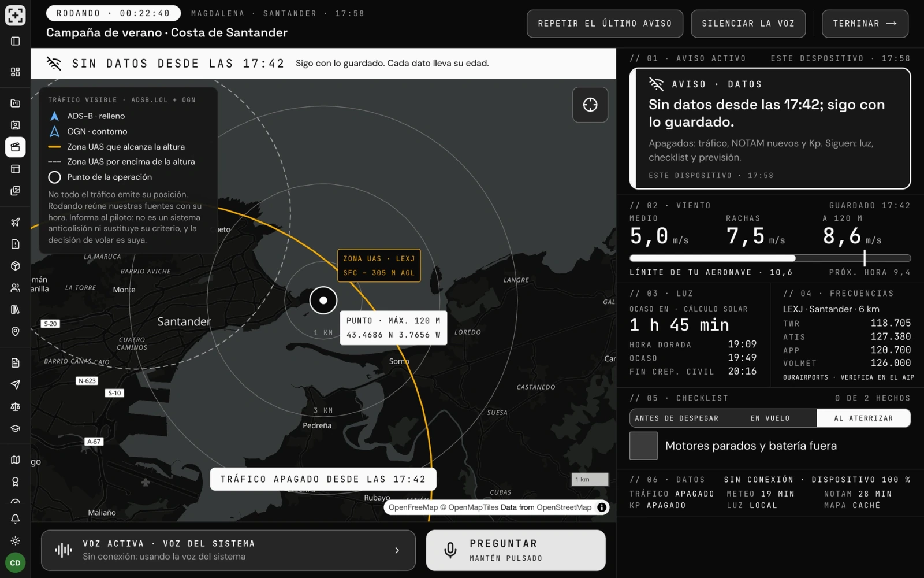The image size is (924, 578).
Task: Open the library books icon in sidebar
Action: coord(16,309)
